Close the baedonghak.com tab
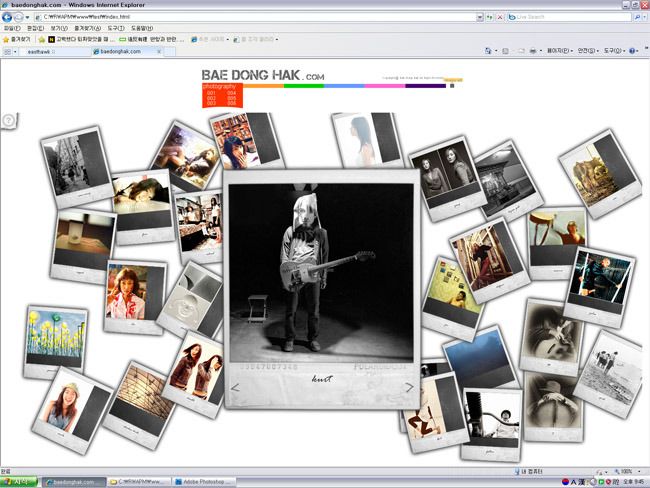 (159, 52)
